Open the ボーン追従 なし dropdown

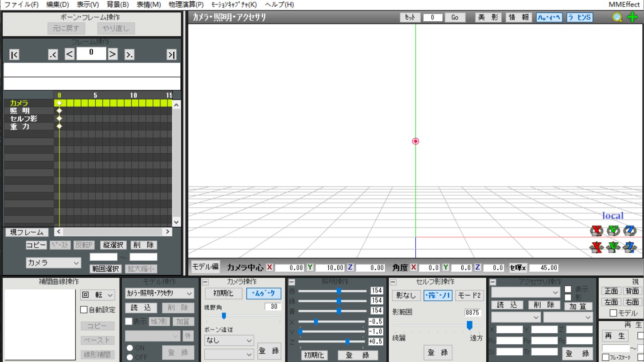(x=229, y=340)
